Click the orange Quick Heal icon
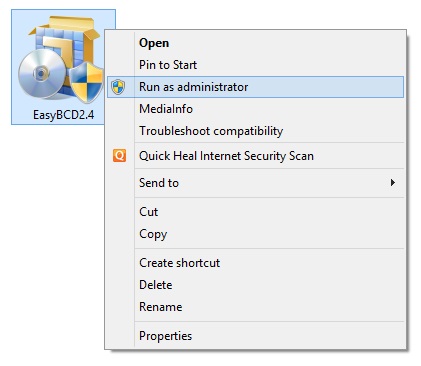The height and width of the screenshot is (366, 421). click(119, 156)
